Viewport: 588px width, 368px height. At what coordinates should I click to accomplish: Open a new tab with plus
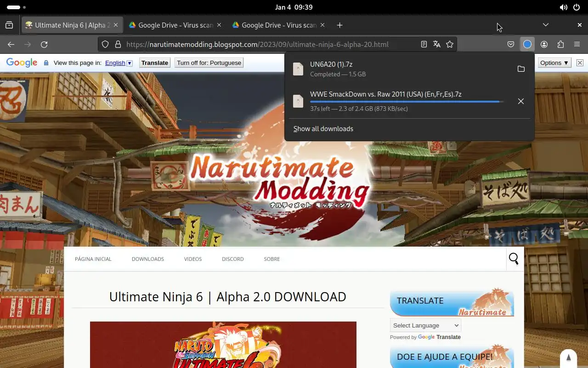339,25
